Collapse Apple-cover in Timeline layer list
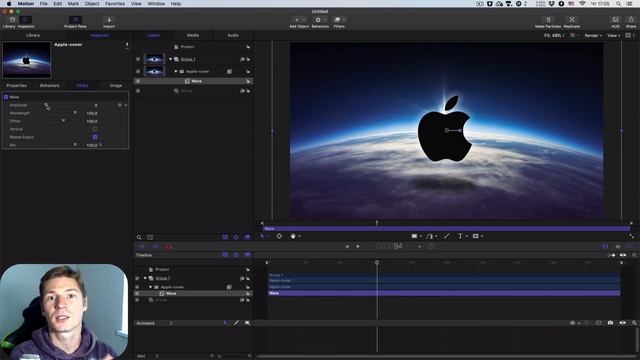This screenshot has height=360, width=640. click(x=150, y=287)
